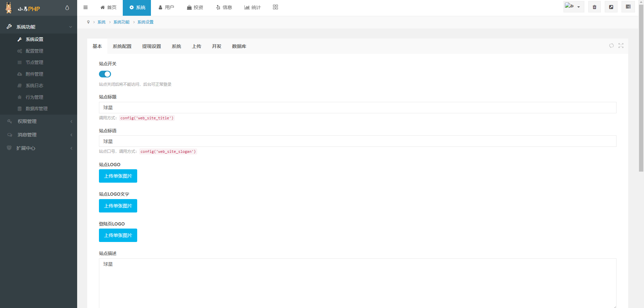The width and height of the screenshot is (644, 308).
Task: Open 统计 in the top navigation
Action: [x=253, y=7]
